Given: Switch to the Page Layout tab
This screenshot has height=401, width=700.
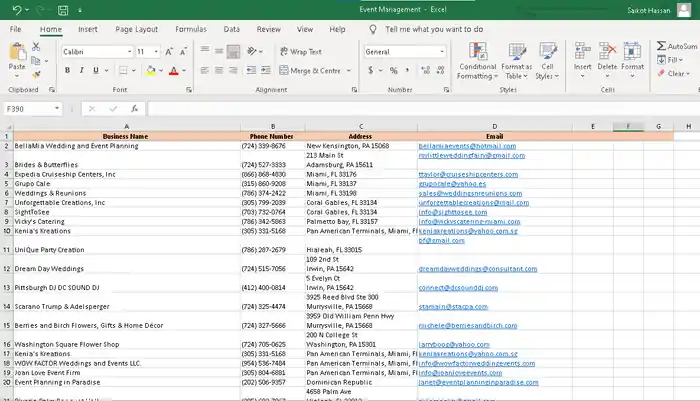Looking at the screenshot, I should [137, 29].
